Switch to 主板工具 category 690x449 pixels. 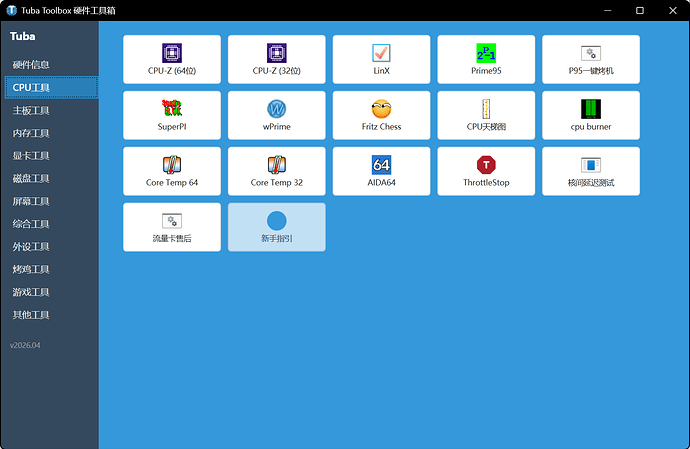pos(51,110)
